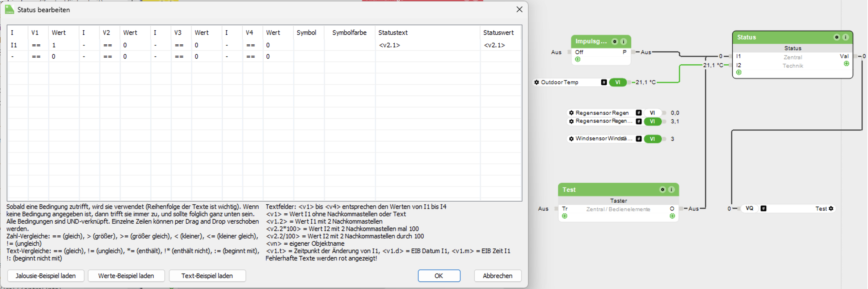This screenshot has height=289, width=868.
Task: Click plus square of Regensensor Regen... with 3,1
Action: click(x=639, y=121)
